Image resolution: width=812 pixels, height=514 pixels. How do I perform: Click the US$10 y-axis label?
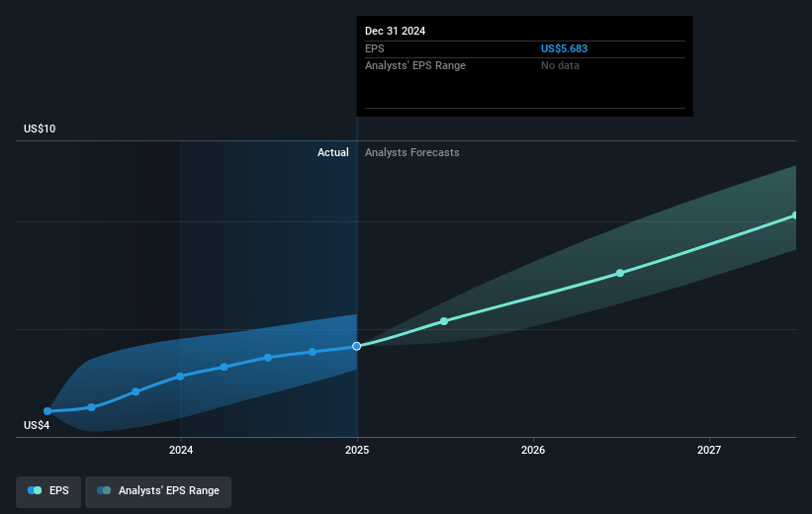[40, 128]
